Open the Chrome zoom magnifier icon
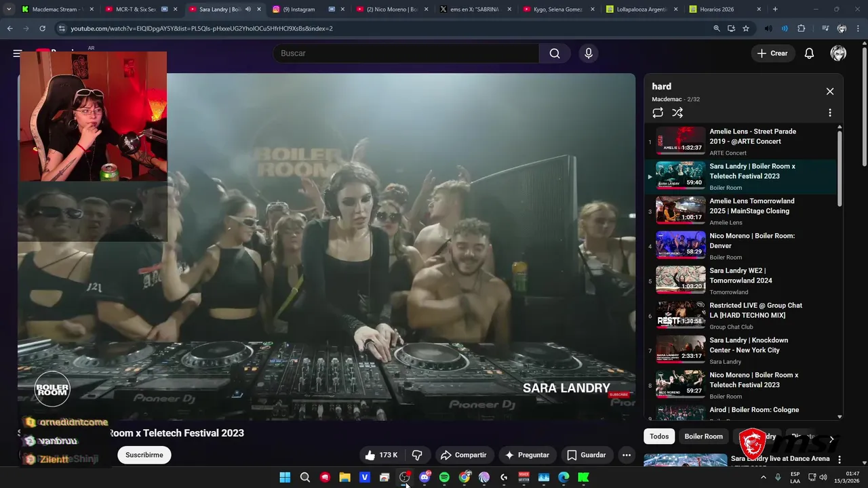 (717, 28)
